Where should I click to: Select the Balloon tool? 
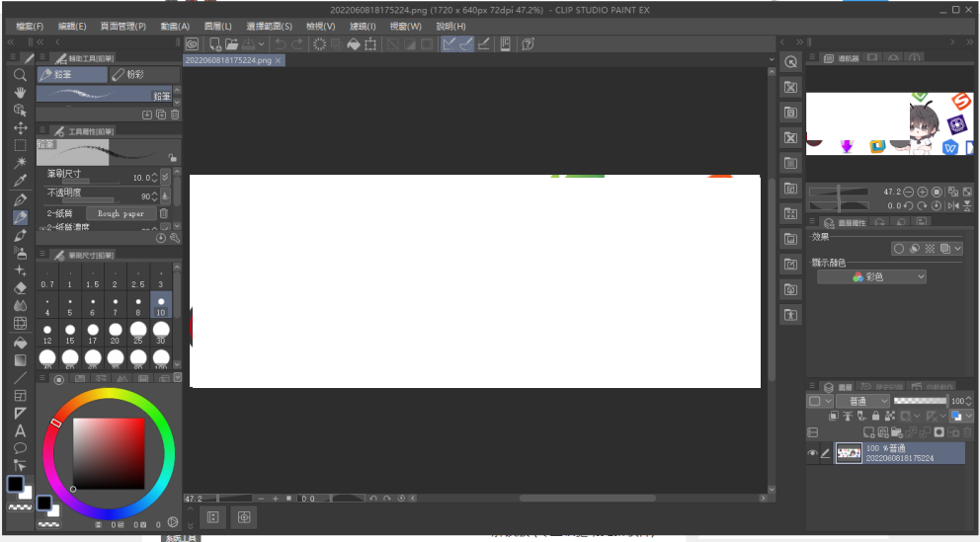click(x=20, y=448)
